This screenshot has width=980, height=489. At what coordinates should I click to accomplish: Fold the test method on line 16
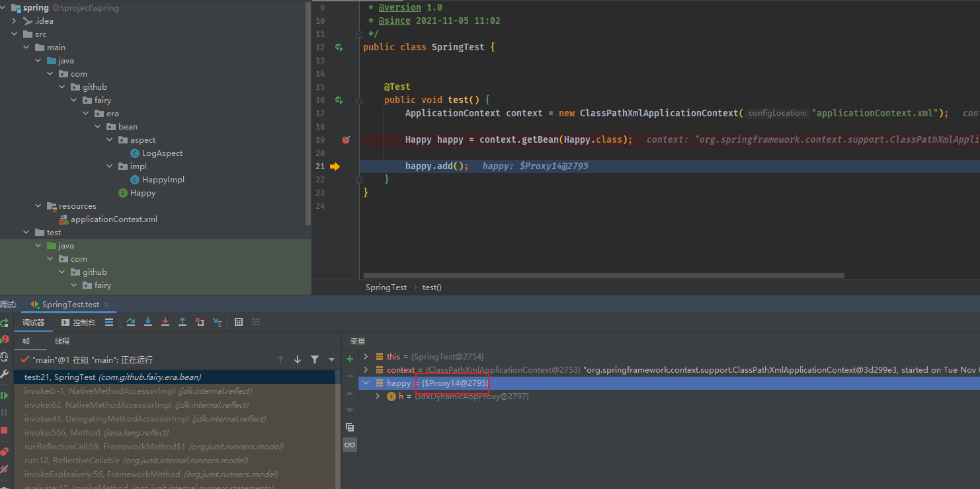(359, 100)
